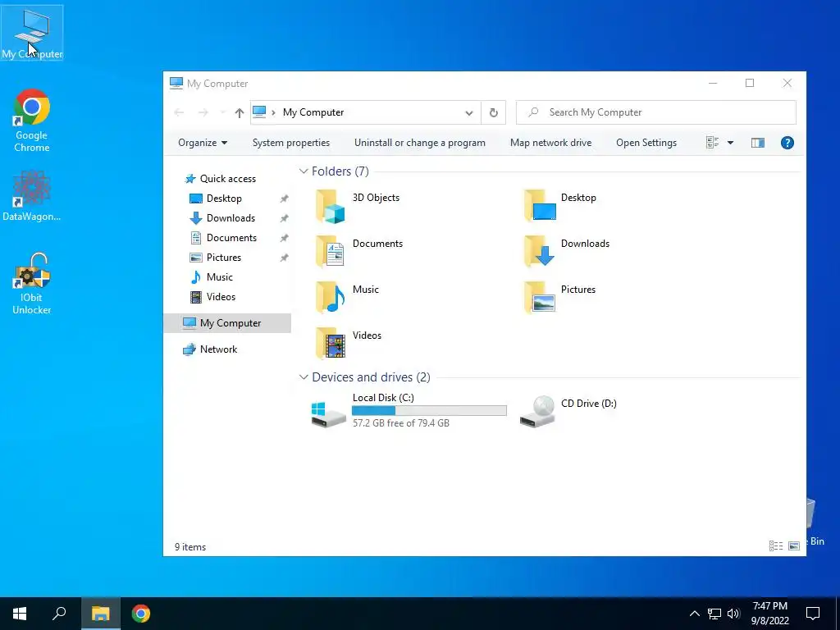Open the view options dropdown arrow
The image size is (840, 630).
pos(730,143)
